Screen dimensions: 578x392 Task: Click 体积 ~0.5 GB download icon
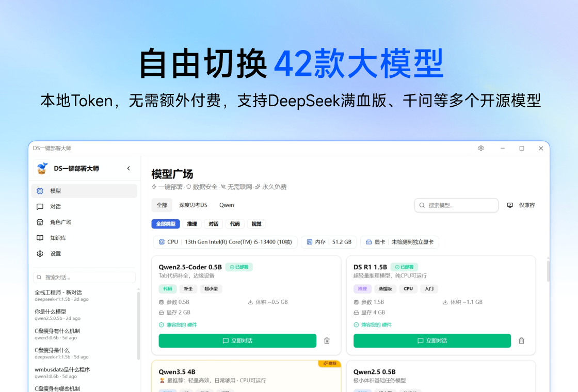point(250,302)
